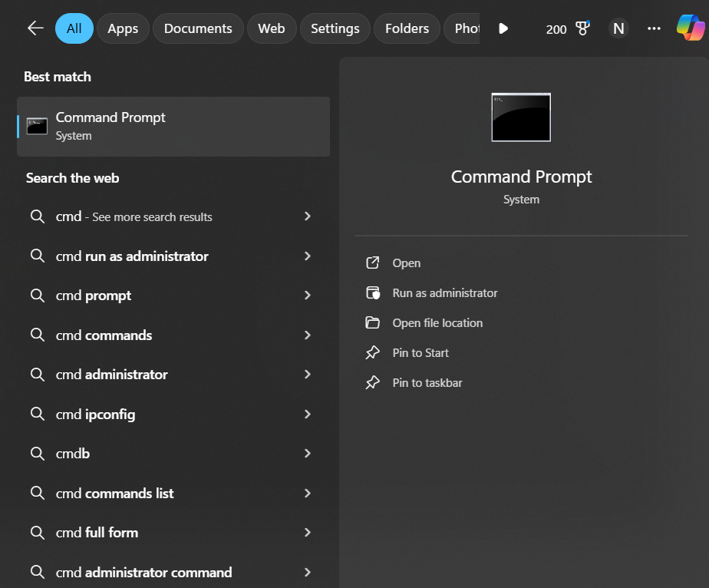Click the 'cmd commands list' suggestion text
Viewport: 709px width, 588px height.
pos(115,493)
